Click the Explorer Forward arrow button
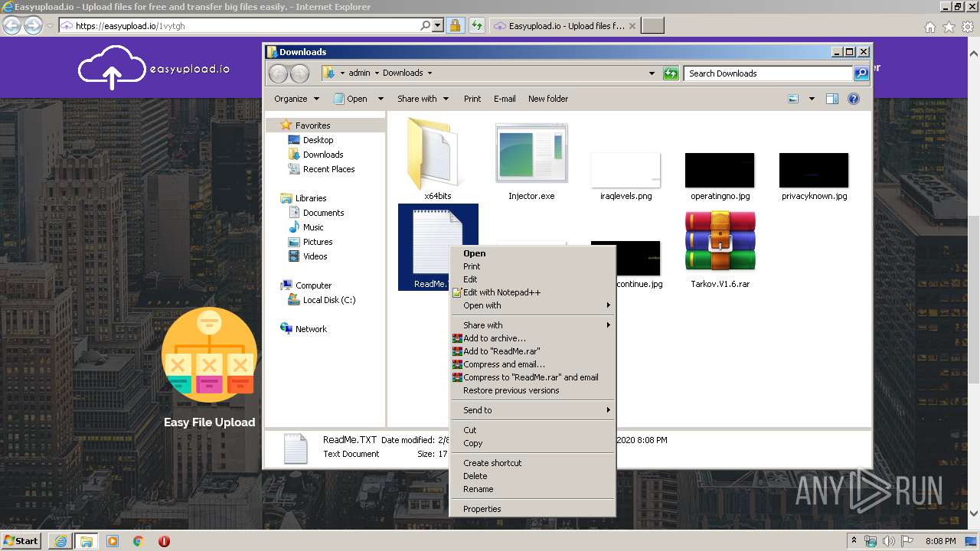This screenshot has height=551, width=980. pos(299,73)
